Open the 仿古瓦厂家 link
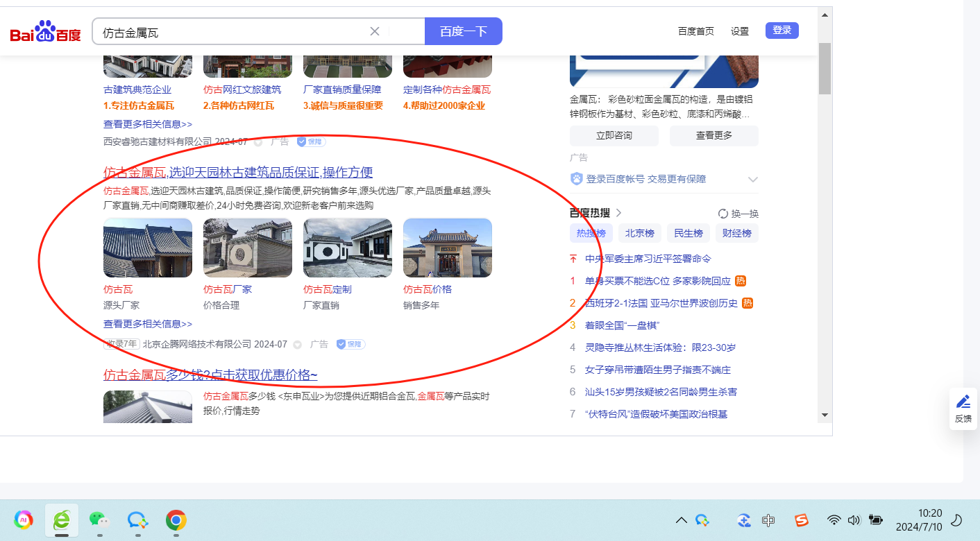 coord(228,289)
